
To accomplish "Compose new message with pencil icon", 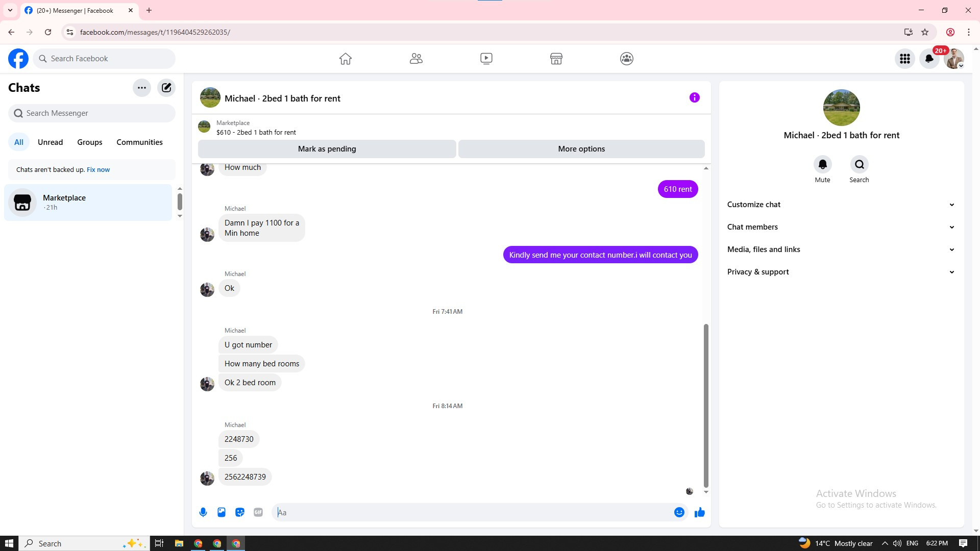I will point(166,88).
